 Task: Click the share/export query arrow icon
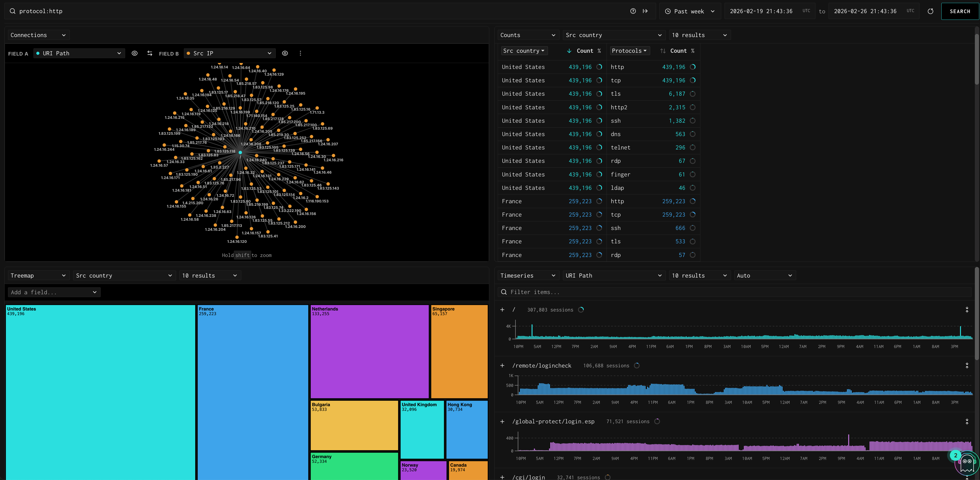pyautogui.click(x=645, y=11)
